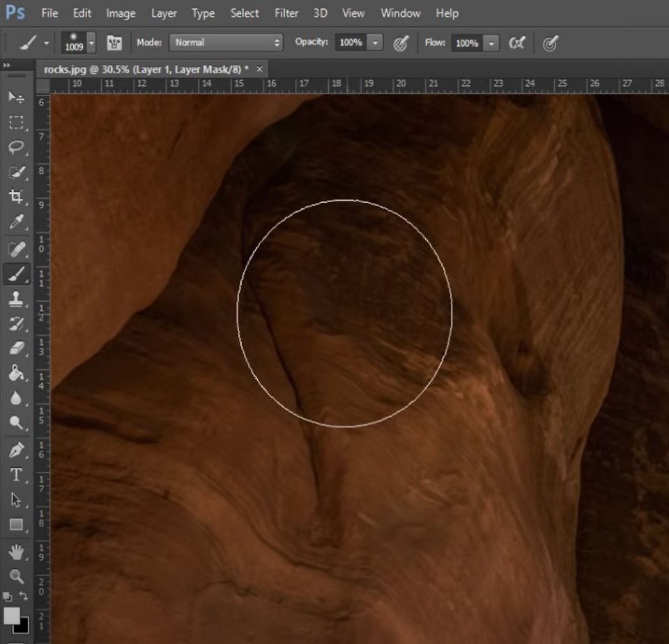Select the Zoom tool
The image size is (669, 644).
17,576
